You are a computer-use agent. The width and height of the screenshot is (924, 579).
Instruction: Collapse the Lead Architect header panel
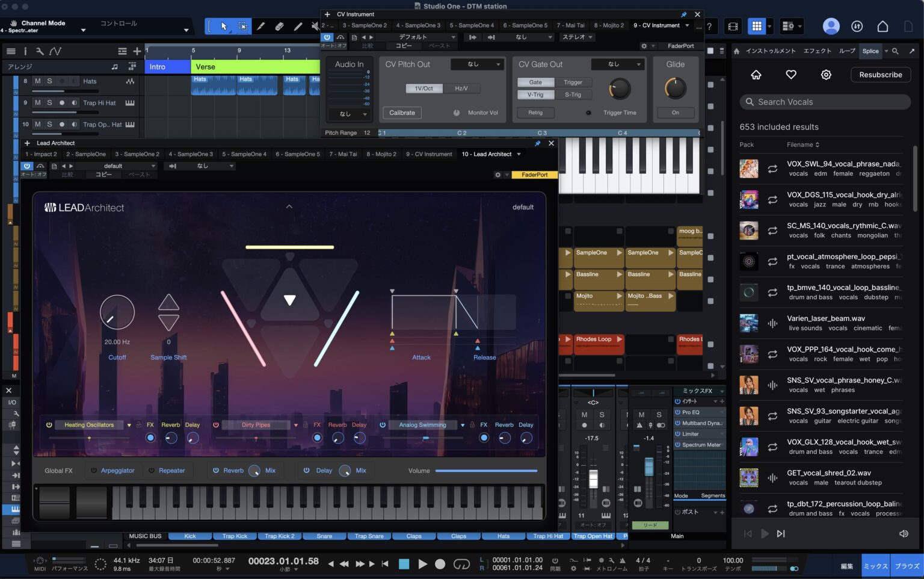click(289, 206)
